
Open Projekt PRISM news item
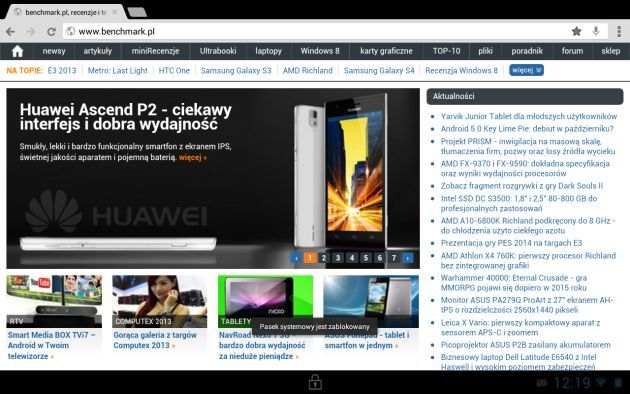(528, 146)
